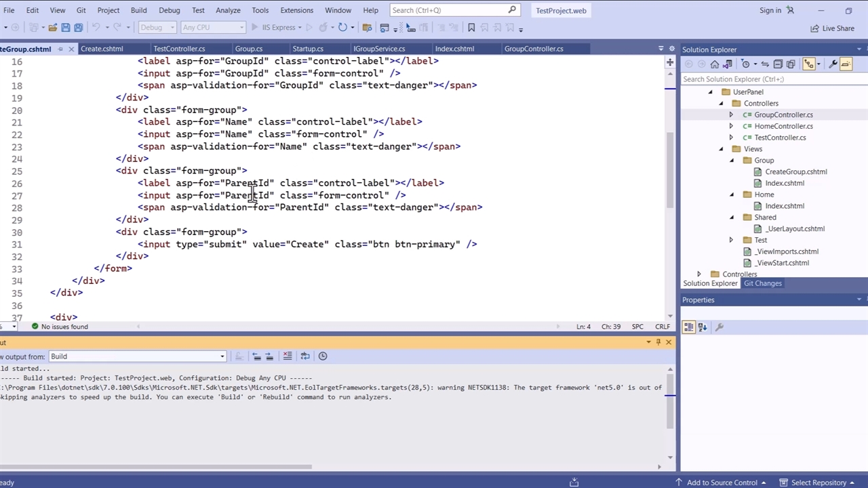Toggle Word Wrap in Output panel
Viewport: 868px width, 488px height.
pos(305,356)
